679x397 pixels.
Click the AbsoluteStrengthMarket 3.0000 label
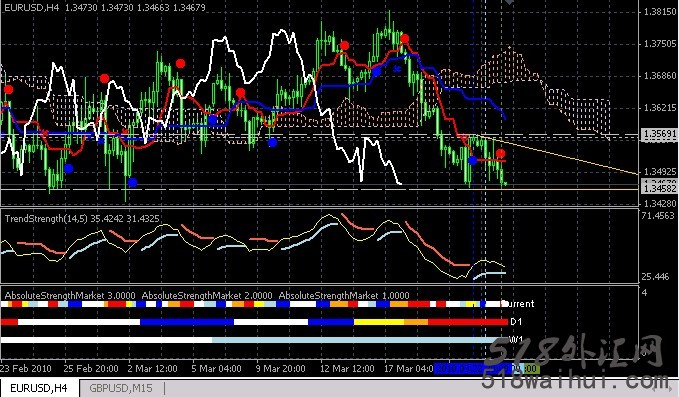tap(70, 295)
